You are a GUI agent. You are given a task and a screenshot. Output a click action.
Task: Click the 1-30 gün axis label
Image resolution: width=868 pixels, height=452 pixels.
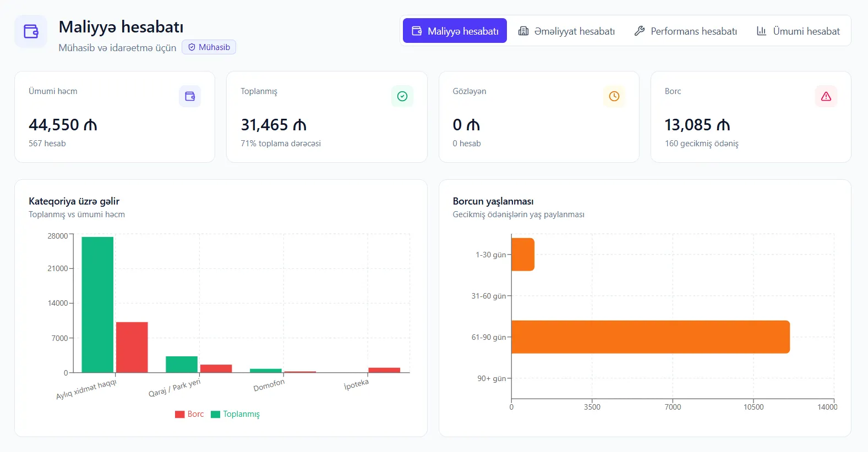(490, 255)
